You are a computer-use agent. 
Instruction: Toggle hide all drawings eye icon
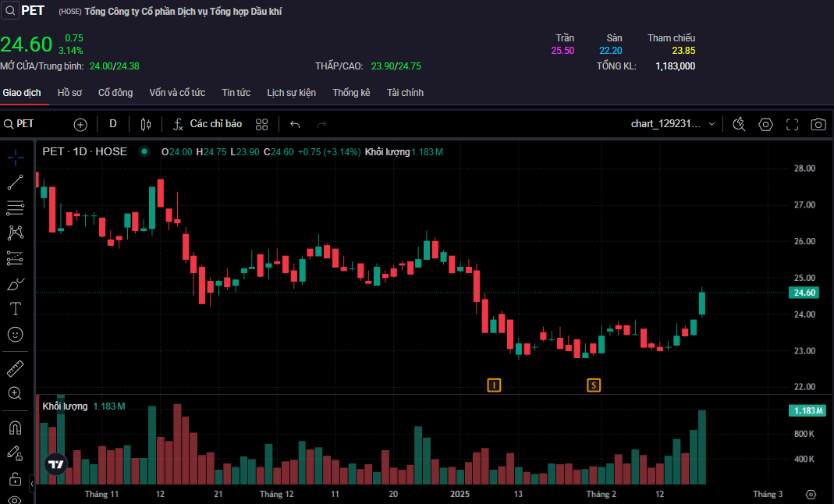point(15,499)
